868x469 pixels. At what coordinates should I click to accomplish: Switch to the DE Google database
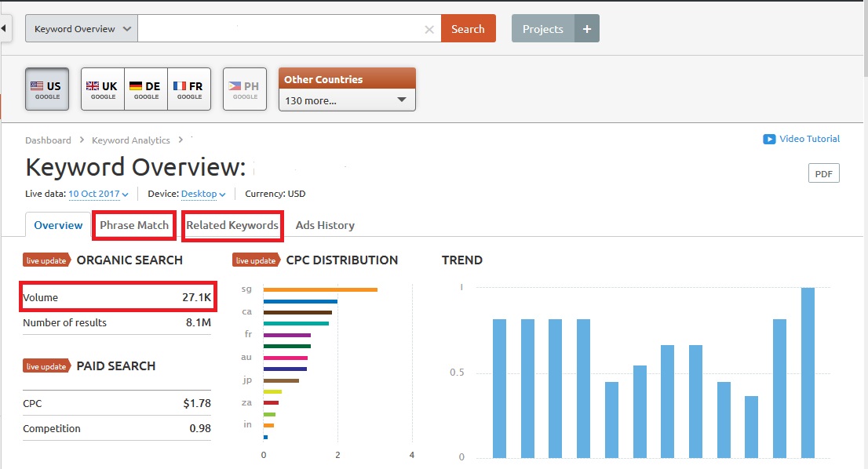click(x=145, y=89)
